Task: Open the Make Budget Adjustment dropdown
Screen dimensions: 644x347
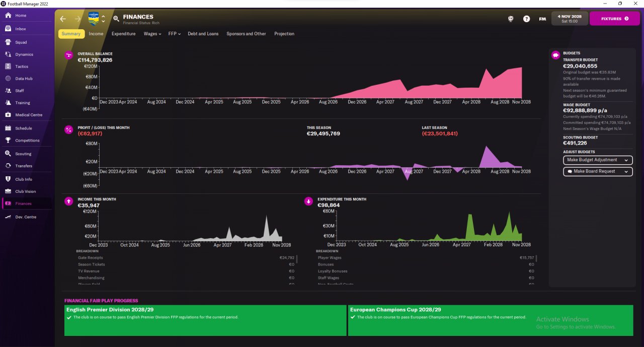Action: [598, 160]
